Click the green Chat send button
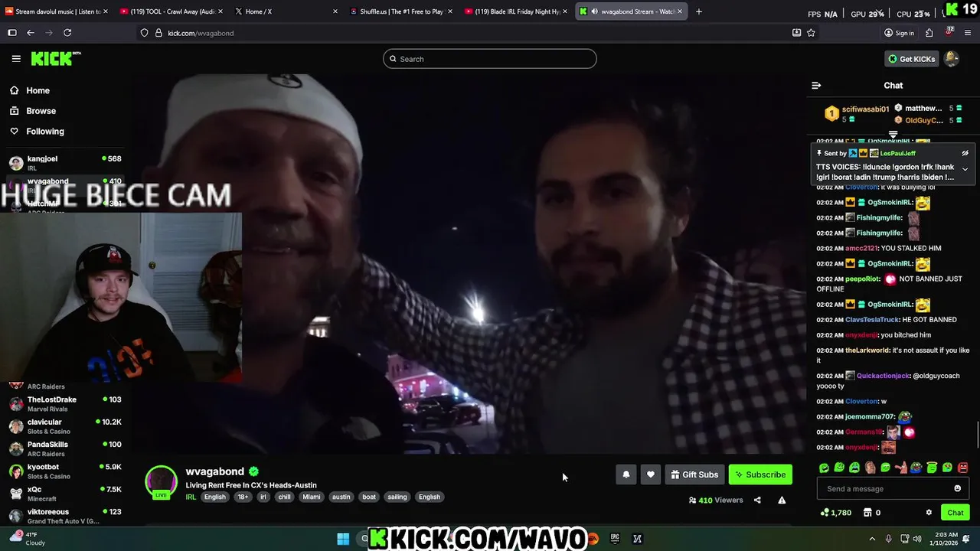The image size is (980, 551). tap(955, 513)
